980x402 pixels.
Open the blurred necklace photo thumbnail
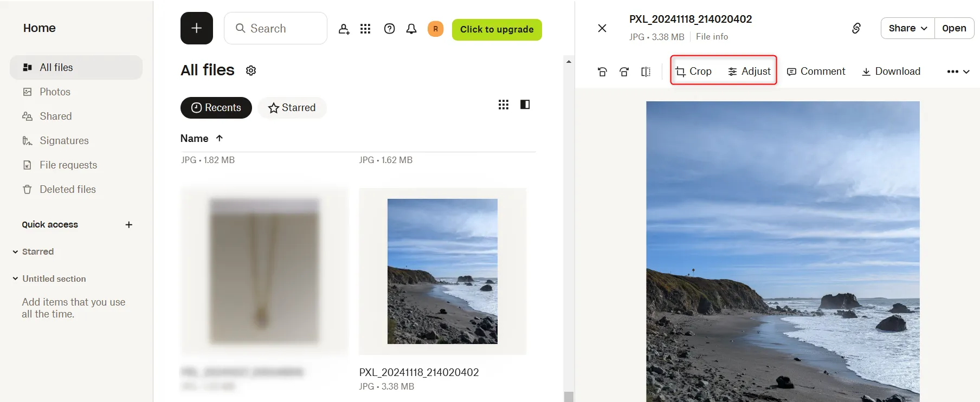[264, 271]
